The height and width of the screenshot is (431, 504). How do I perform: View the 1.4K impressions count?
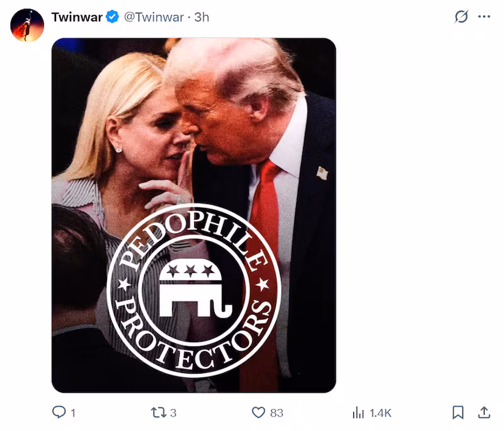pyautogui.click(x=381, y=413)
